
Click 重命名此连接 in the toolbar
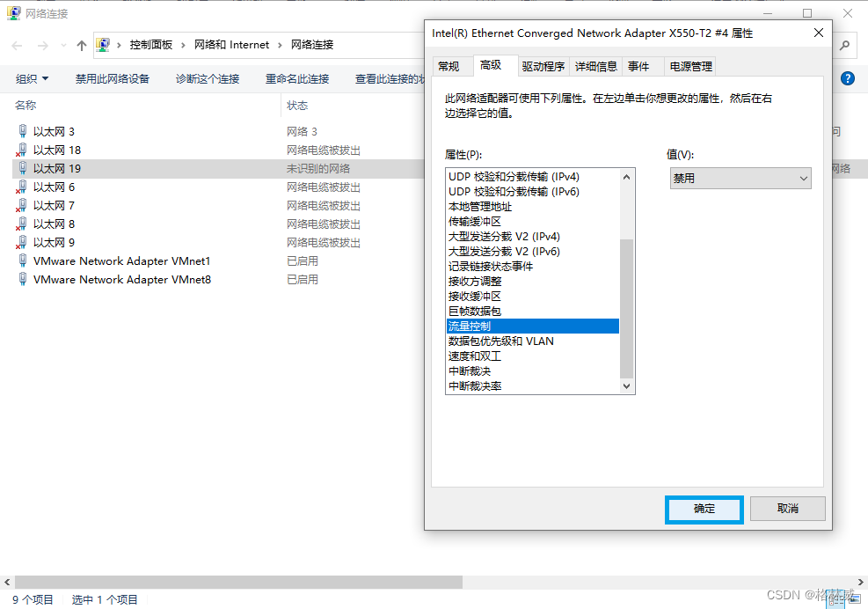click(297, 78)
